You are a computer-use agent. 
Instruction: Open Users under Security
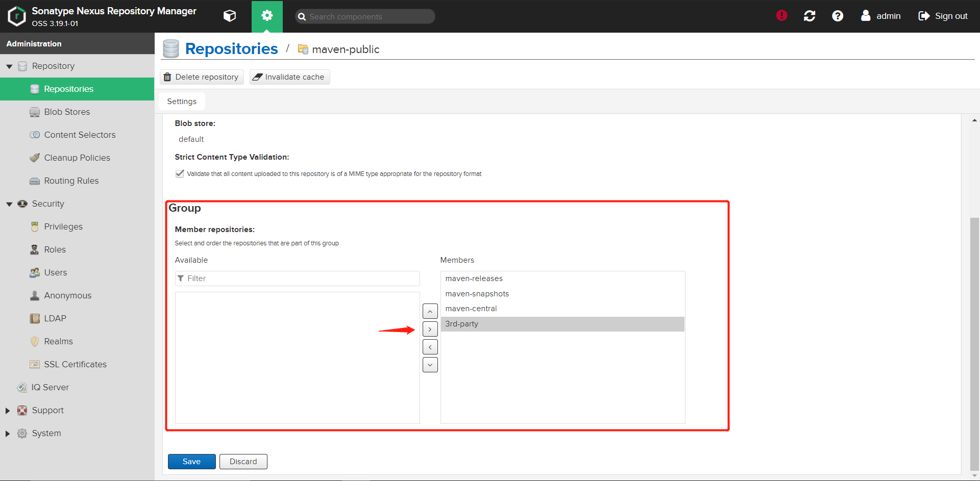[77, 272]
